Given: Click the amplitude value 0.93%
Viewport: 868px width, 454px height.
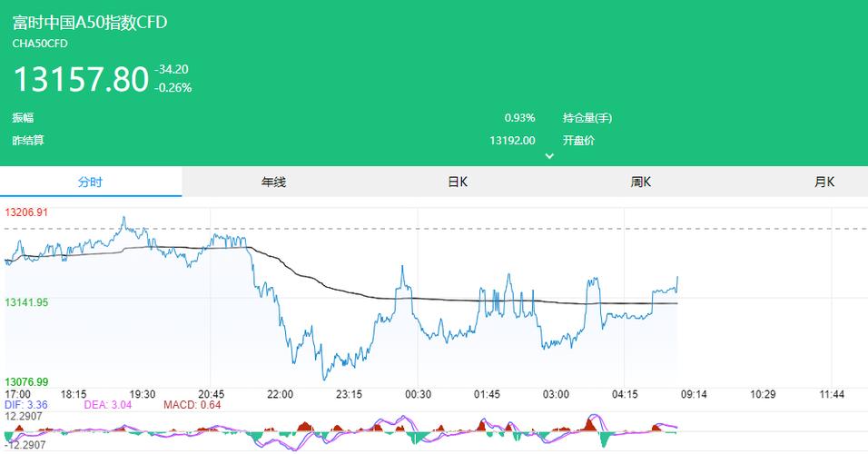Looking at the screenshot, I should click(x=520, y=117).
